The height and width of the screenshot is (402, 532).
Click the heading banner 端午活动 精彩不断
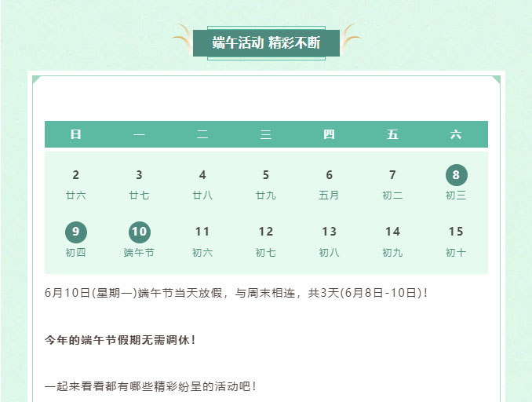click(x=266, y=42)
